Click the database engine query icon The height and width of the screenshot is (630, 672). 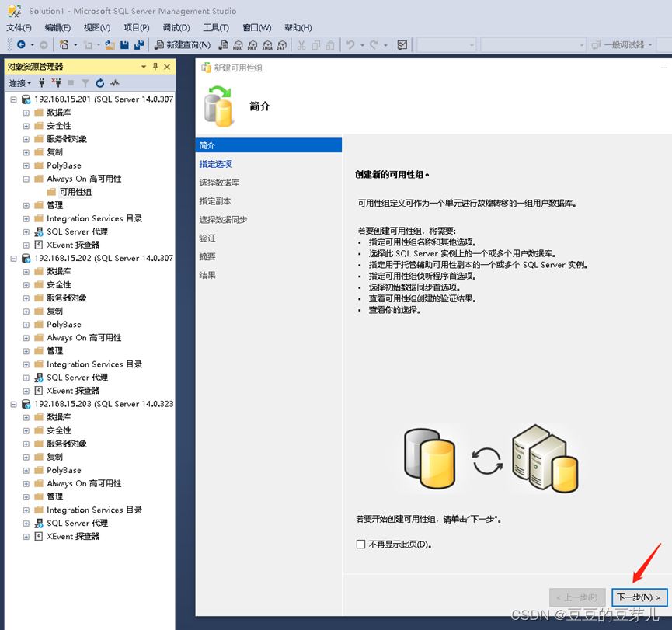223,44
